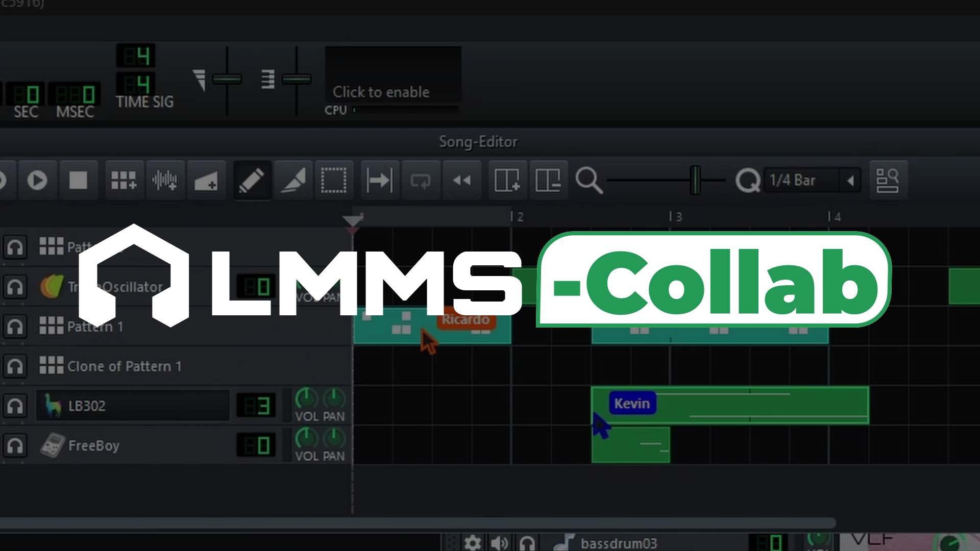The width and height of the screenshot is (980, 551).
Task: Mute the TripleOscillator track
Action: [x=15, y=287]
